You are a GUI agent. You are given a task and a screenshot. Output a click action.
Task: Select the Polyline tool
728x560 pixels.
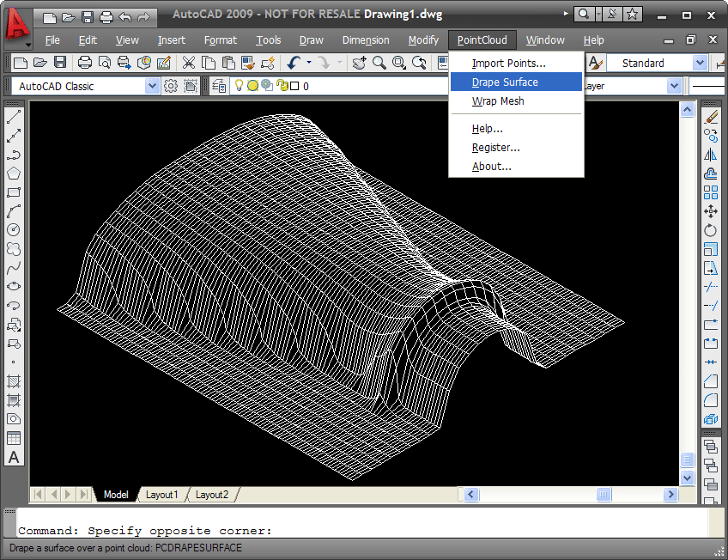pyautogui.click(x=14, y=155)
